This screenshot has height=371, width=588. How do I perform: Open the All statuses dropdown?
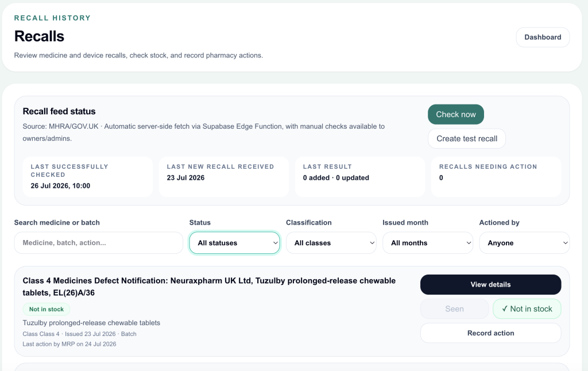coord(234,243)
